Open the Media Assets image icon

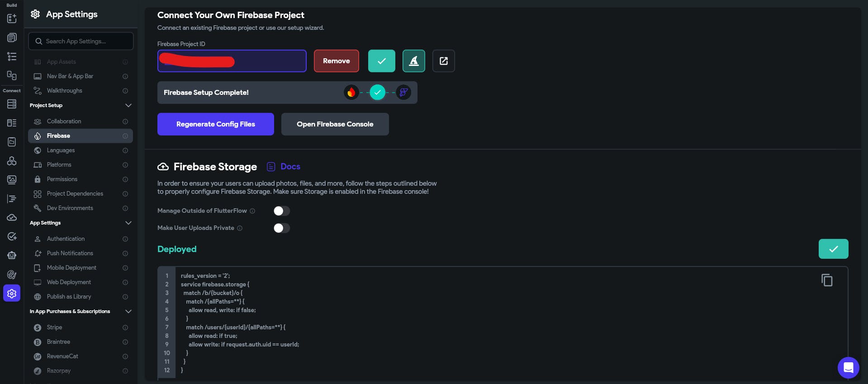[x=12, y=180]
